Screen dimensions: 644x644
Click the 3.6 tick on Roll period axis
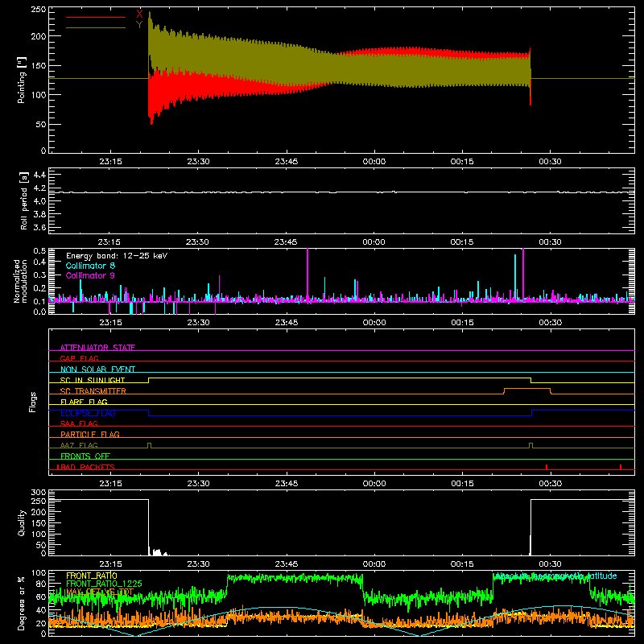[x=39, y=227]
